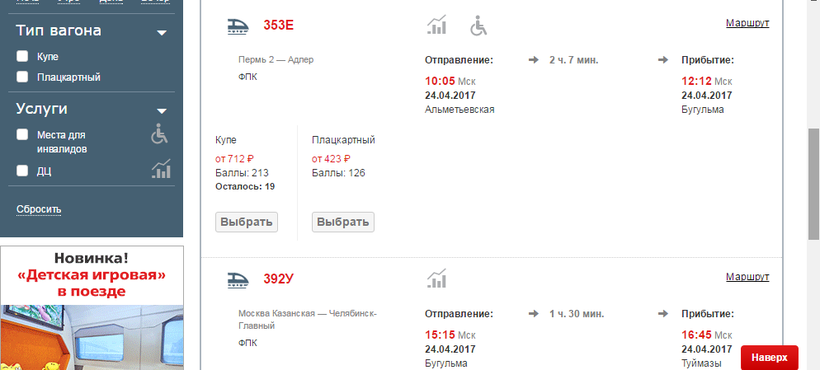
Task: Enable the Плацкартный carriage type checkbox
Action: (22, 77)
